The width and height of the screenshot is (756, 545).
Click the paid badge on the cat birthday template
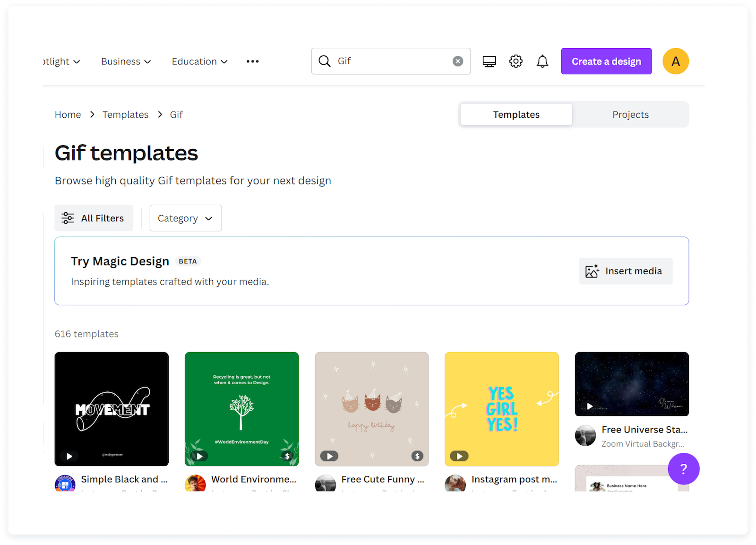(417, 456)
